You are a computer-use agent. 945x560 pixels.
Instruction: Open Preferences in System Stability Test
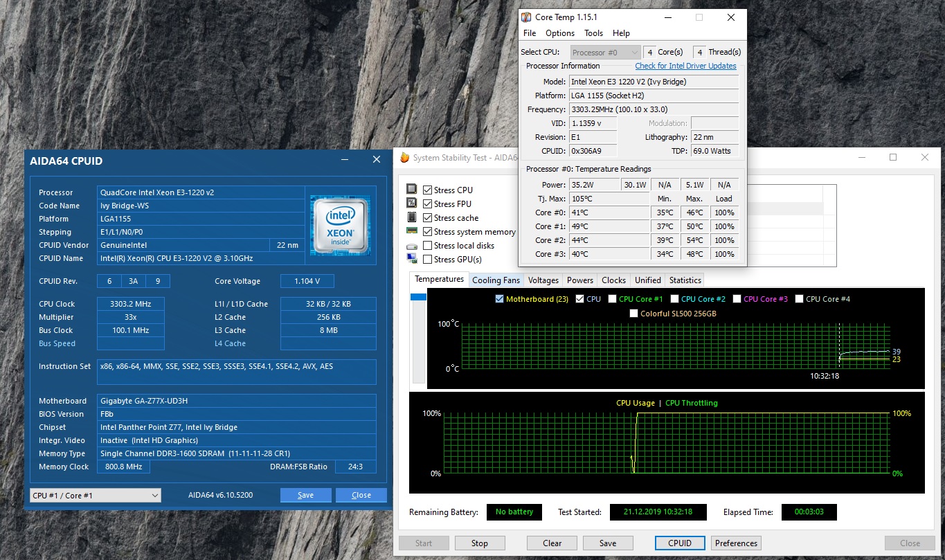tap(737, 543)
